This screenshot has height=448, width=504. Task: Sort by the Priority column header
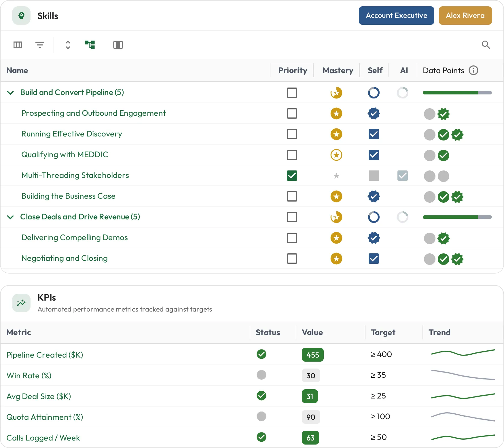coord(293,70)
